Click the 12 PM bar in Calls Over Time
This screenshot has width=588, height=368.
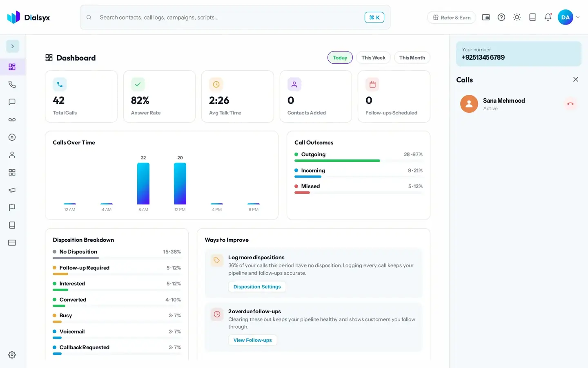coord(180,184)
